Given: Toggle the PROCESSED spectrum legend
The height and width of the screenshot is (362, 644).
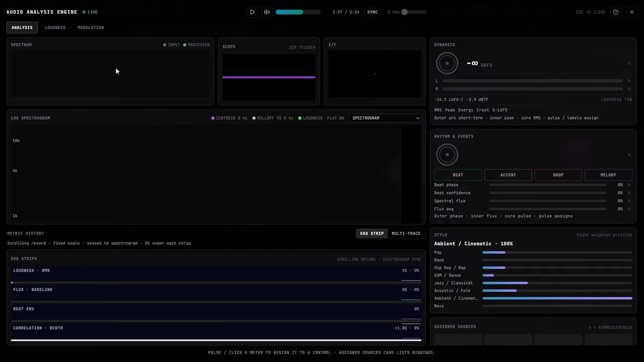Looking at the screenshot, I should [x=196, y=45].
